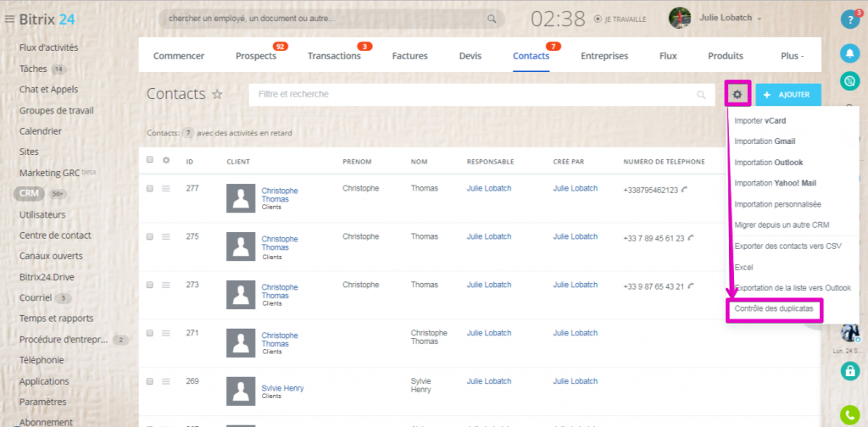The image size is (868, 427).
Task: Open row actions menu for contact 269
Action: tap(165, 381)
